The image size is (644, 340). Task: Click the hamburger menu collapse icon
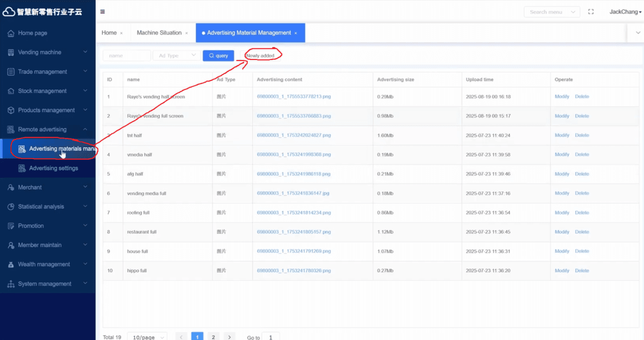103,12
